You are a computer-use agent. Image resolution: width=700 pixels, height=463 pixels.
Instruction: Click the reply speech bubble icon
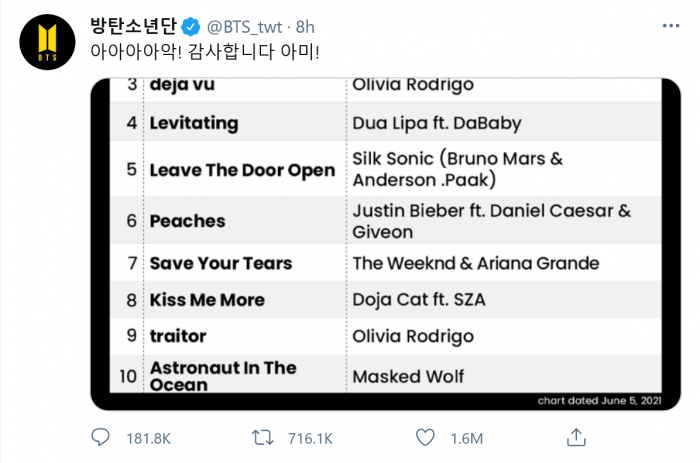[x=100, y=438]
